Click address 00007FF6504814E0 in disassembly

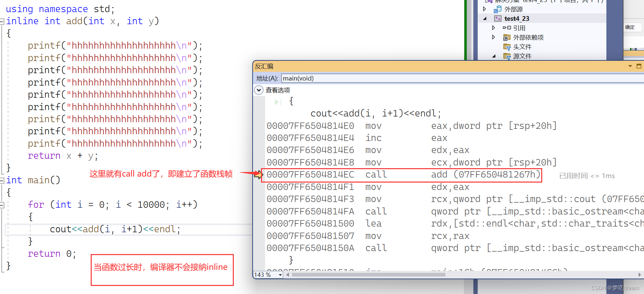tap(310, 126)
